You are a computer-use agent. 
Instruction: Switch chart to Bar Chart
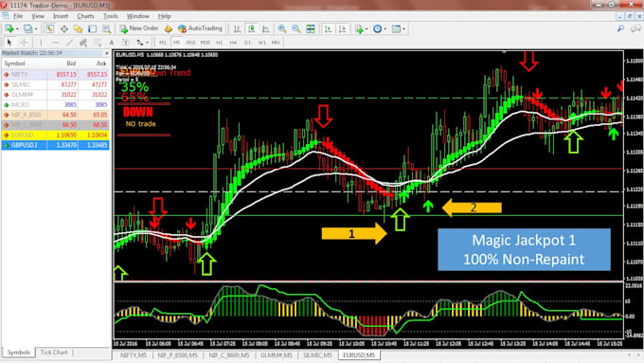coord(237,28)
